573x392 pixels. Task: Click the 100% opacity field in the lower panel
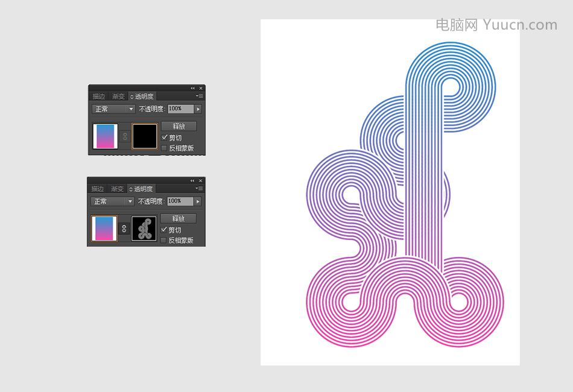click(180, 201)
